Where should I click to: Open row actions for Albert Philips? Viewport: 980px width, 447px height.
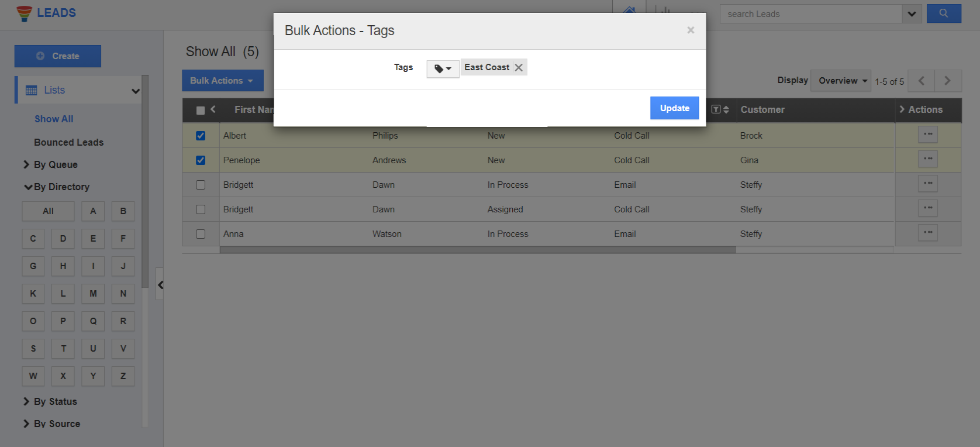(x=927, y=135)
